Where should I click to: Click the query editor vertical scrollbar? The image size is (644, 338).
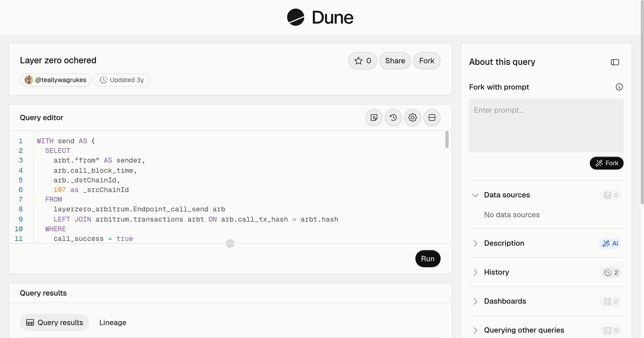(447, 139)
